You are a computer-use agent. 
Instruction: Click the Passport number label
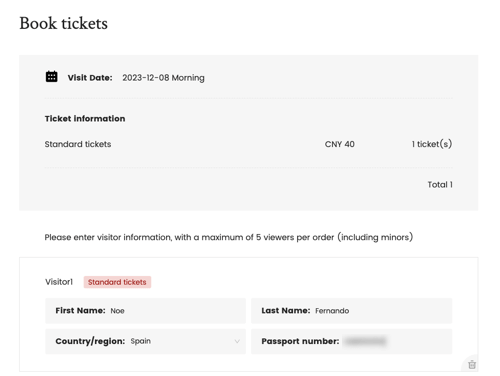coord(300,341)
